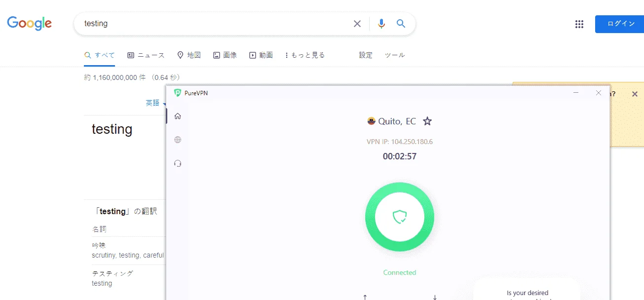
Task: Click the upload arrow indicator
Action: (x=365, y=297)
